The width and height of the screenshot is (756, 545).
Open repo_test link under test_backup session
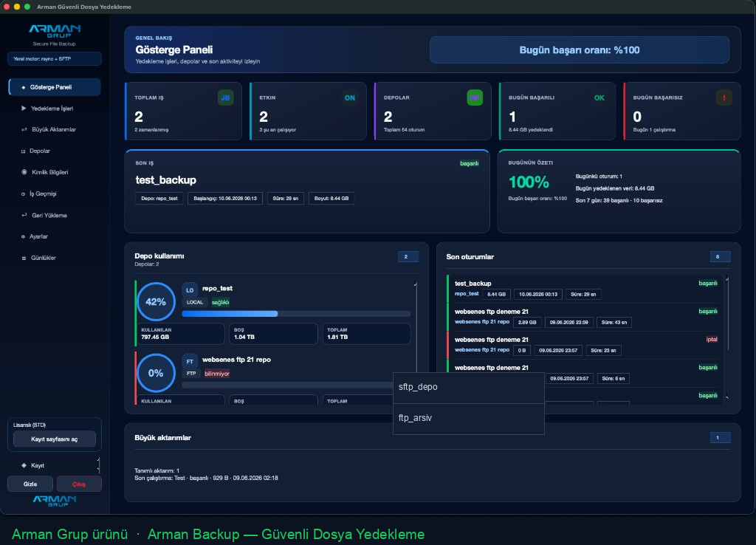point(467,294)
